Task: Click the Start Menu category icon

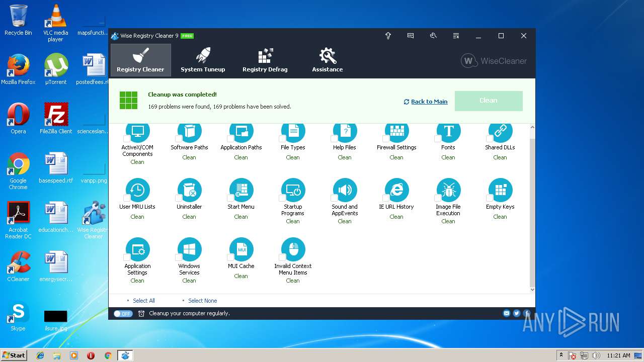Action: click(241, 190)
